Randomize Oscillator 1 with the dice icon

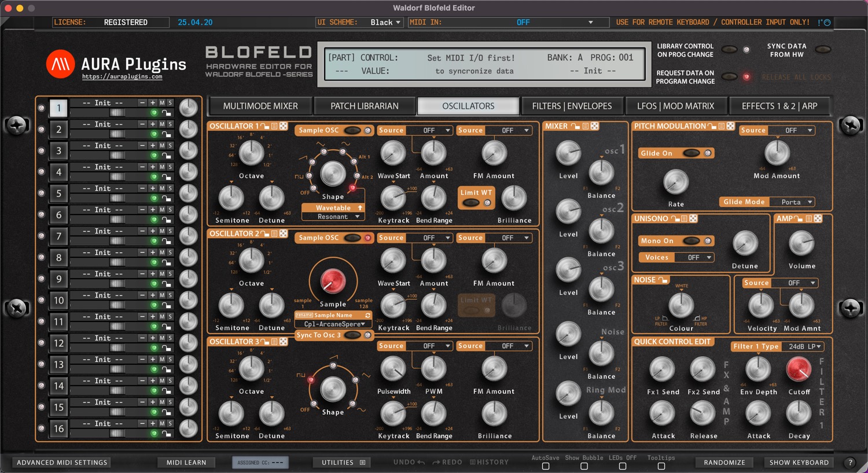pyautogui.click(x=284, y=126)
